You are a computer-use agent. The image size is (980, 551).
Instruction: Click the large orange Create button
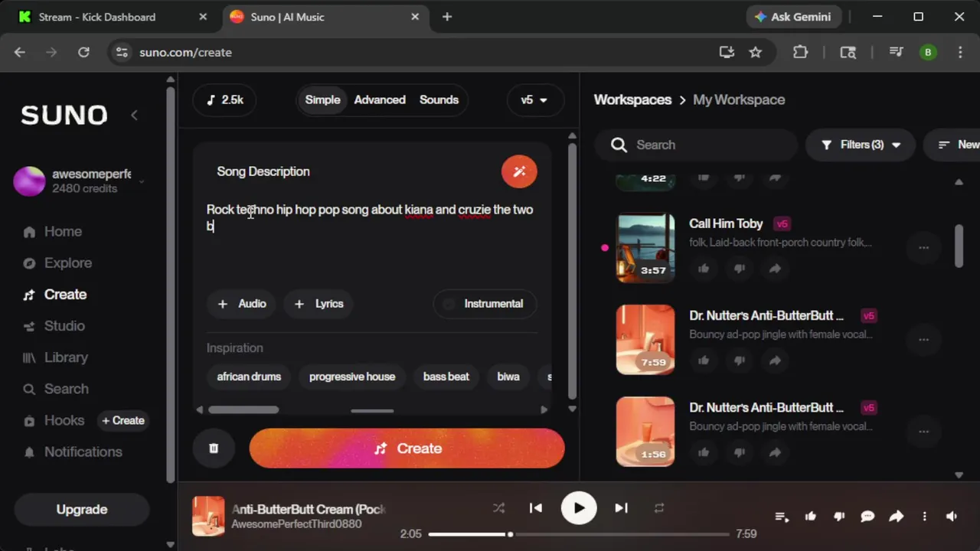(x=407, y=448)
